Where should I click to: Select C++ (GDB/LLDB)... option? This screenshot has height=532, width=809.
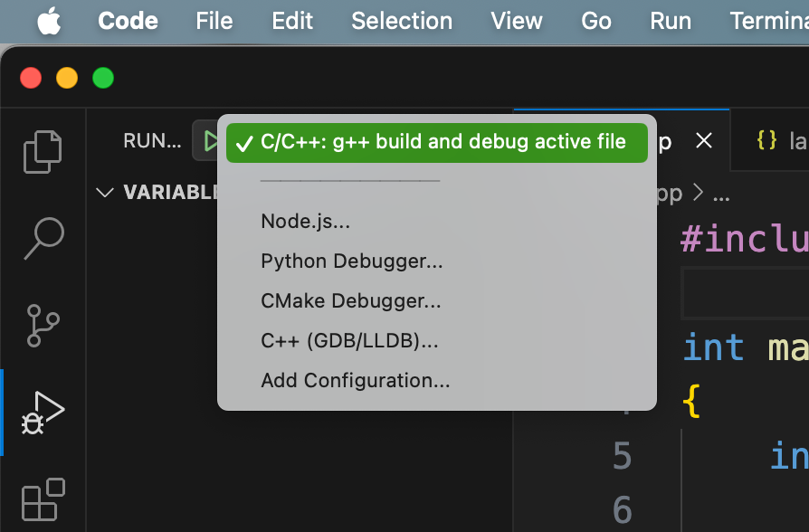pos(349,341)
